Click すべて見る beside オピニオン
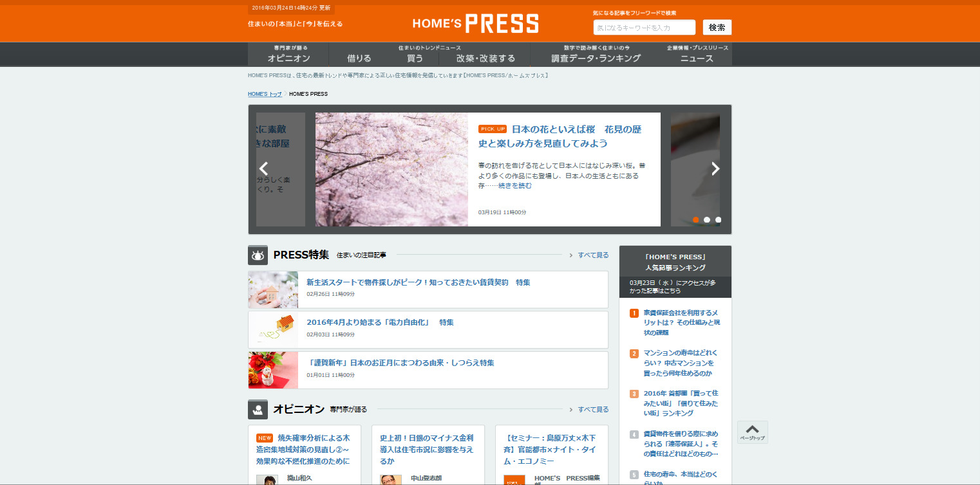Viewport: 980px width, 485px height. point(593,410)
